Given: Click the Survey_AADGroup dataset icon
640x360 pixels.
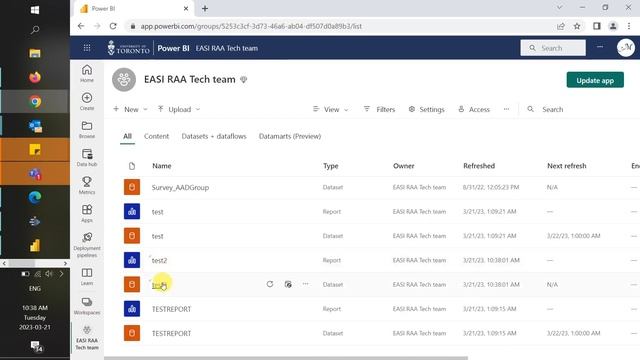Looking at the screenshot, I should pyautogui.click(x=132, y=187).
